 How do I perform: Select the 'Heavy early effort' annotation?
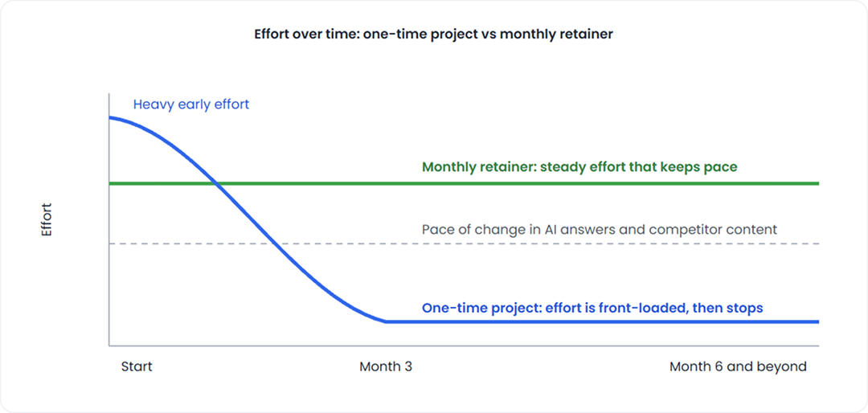191,104
